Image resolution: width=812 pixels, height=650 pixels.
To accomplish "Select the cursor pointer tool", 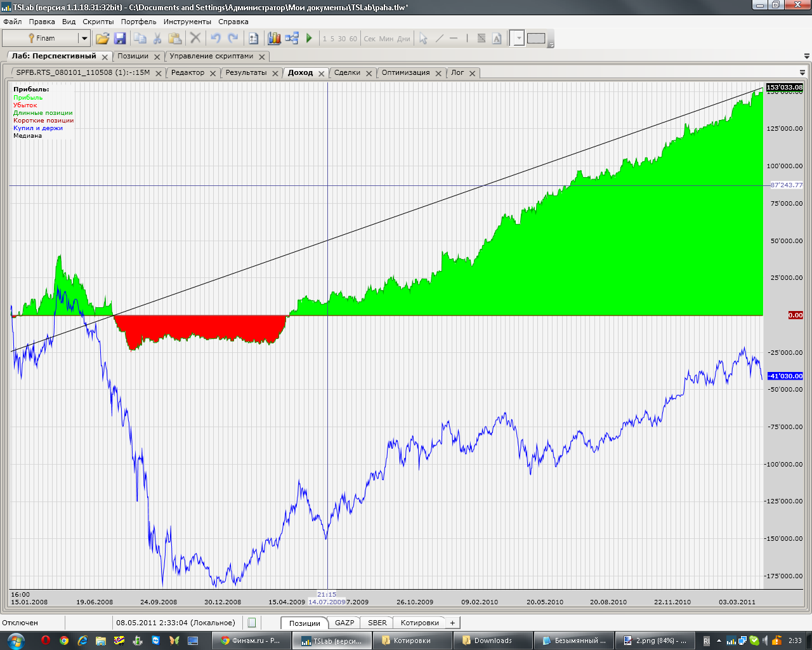I will point(423,38).
